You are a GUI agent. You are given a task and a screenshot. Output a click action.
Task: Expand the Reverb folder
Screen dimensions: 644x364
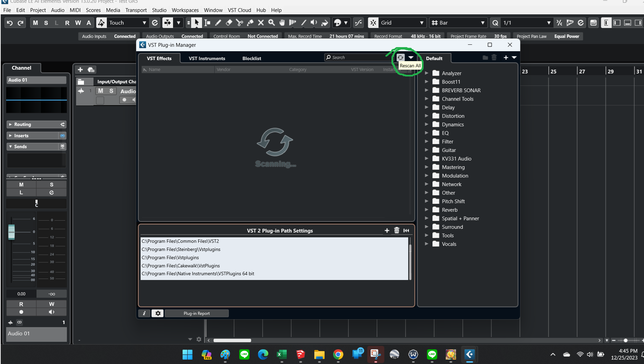point(427,210)
